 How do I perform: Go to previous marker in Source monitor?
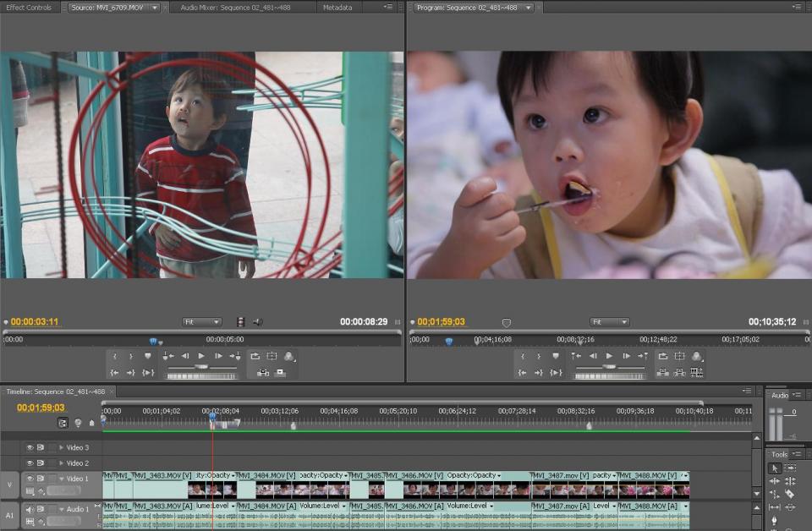click(168, 356)
